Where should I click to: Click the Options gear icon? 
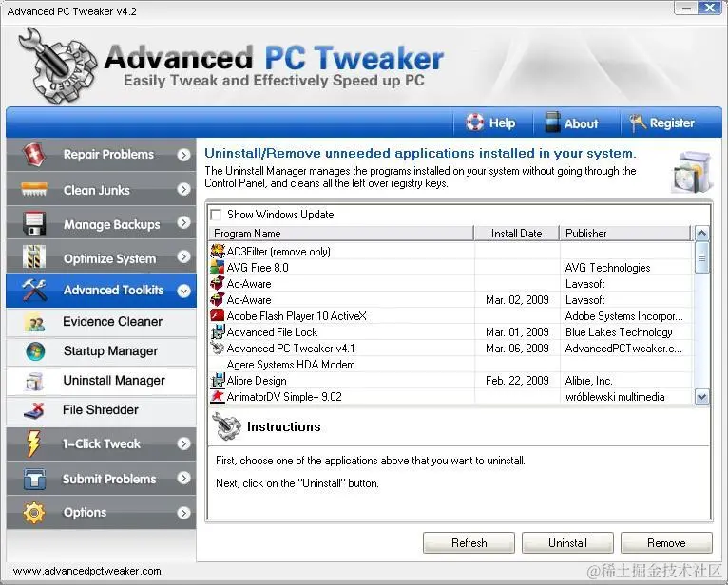(34, 513)
